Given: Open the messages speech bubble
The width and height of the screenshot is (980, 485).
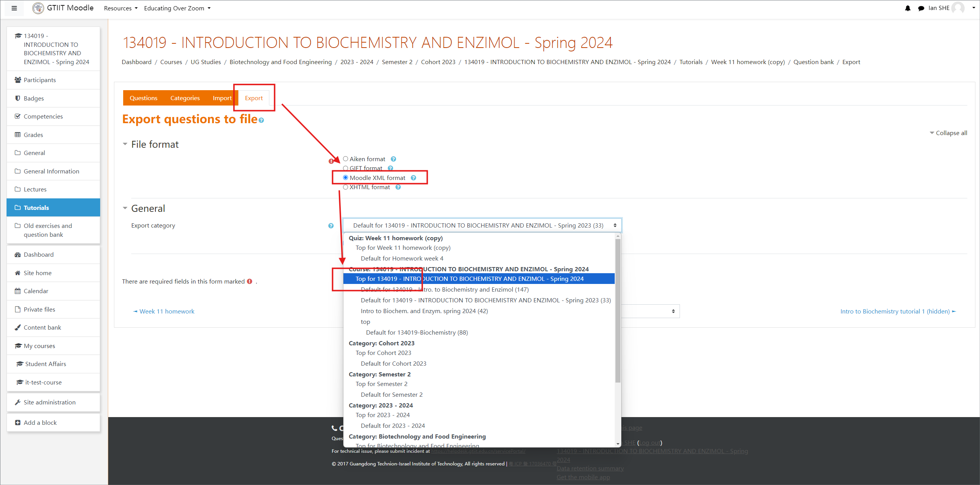Looking at the screenshot, I should pos(921,8).
